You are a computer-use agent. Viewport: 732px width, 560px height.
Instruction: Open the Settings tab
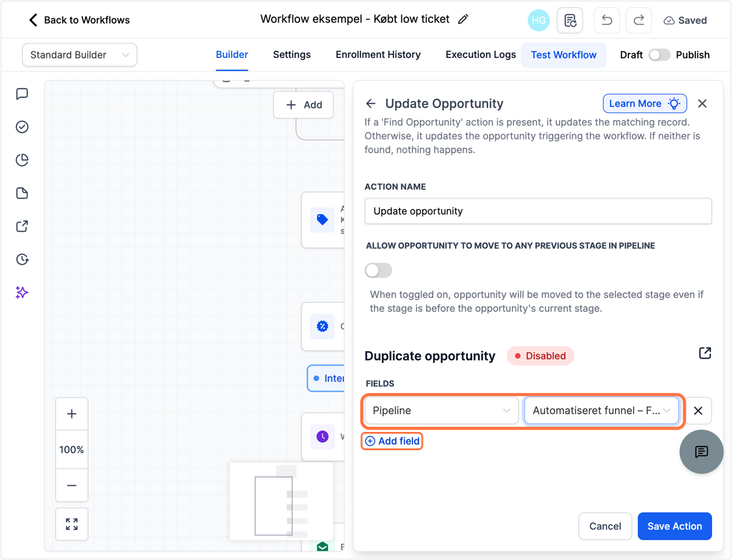(x=292, y=54)
